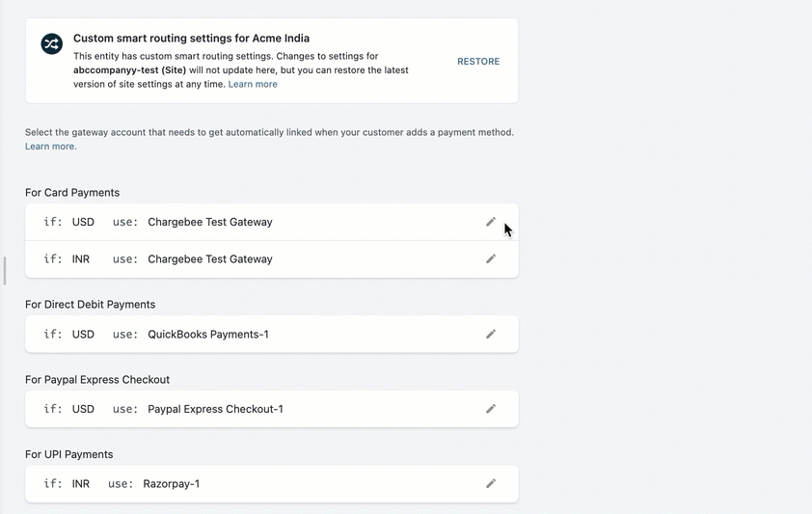The width and height of the screenshot is (812, 514).
Task: Click the For Card Payments heading
Action: click(72, 193)
